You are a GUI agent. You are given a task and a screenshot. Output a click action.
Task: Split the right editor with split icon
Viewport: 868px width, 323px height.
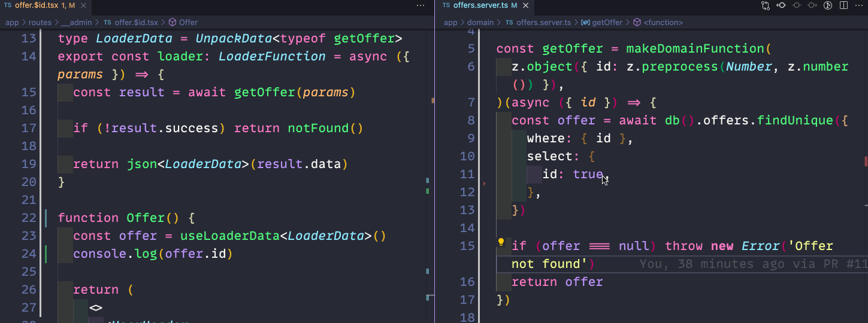[844, 5]
